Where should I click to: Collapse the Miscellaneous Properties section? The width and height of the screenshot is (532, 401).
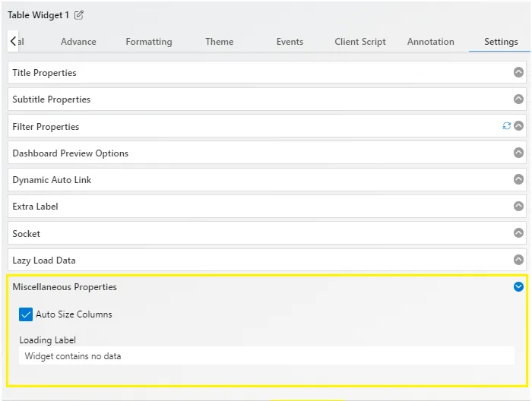[x=518, y=287]
